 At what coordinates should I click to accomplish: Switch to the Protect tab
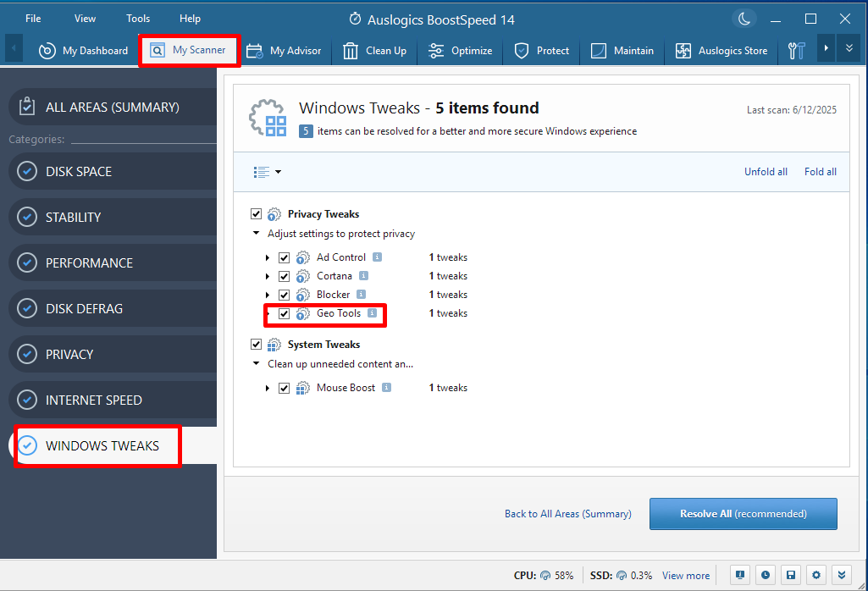click(x=541, y=50)
